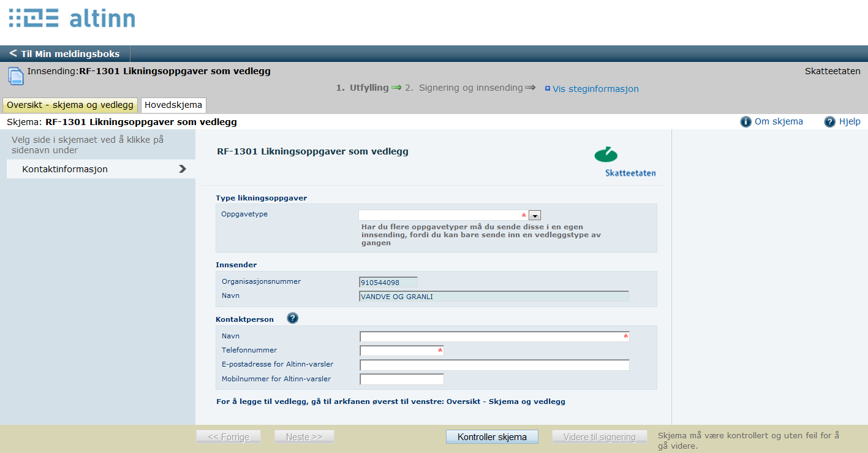Click the Videre til signering button
This screenshot has height=453, width=868.
point(600,437)
